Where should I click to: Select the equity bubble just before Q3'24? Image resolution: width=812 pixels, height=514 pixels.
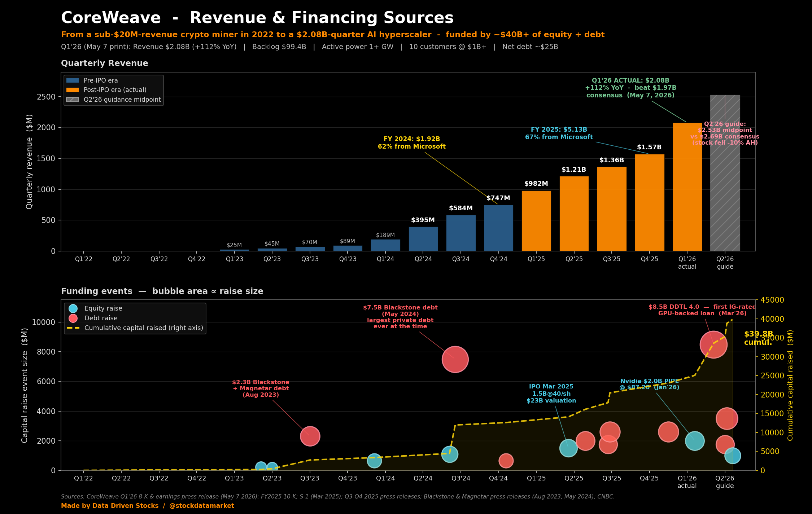(450, 454)
